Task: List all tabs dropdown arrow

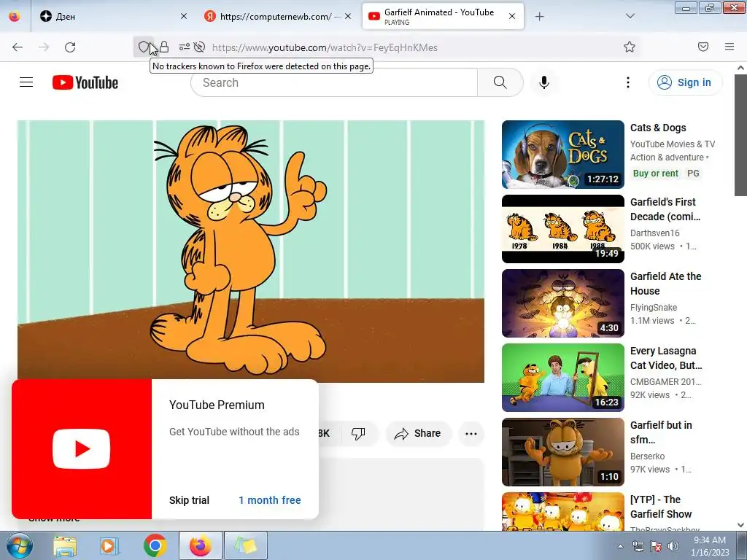Action: point(630,16)
